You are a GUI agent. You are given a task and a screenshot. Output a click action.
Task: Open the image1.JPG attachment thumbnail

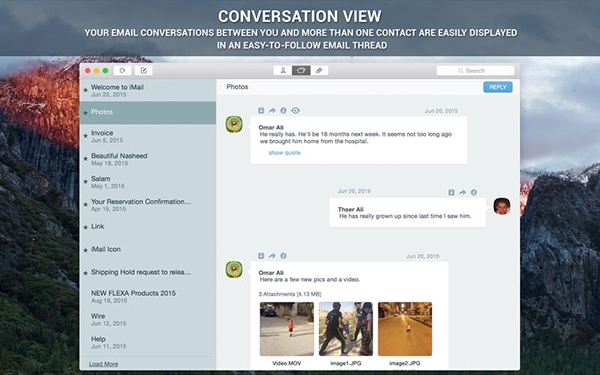(x=346, y=329)
